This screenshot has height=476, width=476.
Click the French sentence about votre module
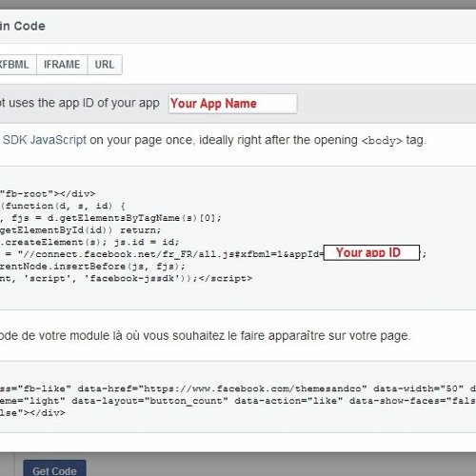(206, 336)
